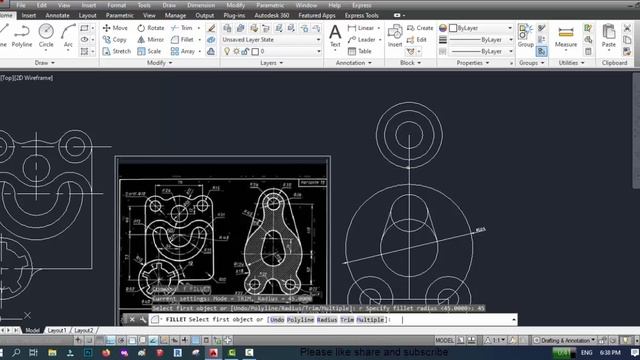
Task: Open Windows taskbar search icon
Action: (16, 353)
